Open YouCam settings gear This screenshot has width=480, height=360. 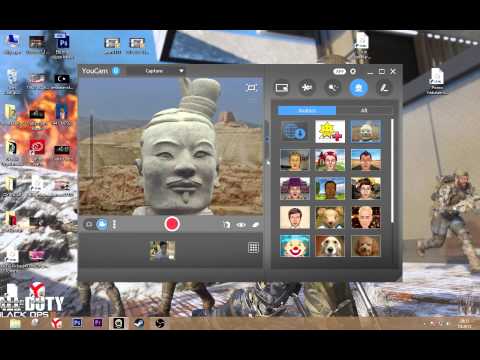(x=353, y=71)
